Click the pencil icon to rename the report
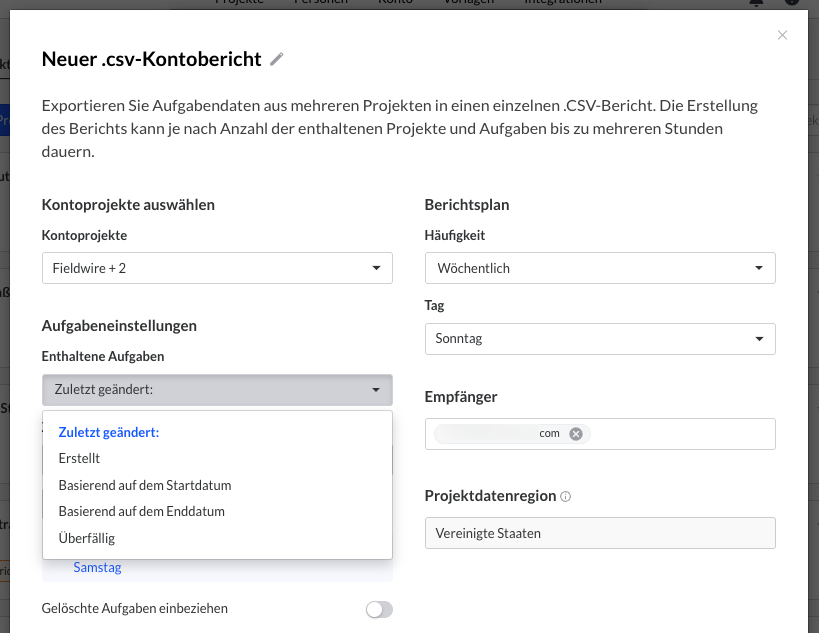 [x=277, y=60]
